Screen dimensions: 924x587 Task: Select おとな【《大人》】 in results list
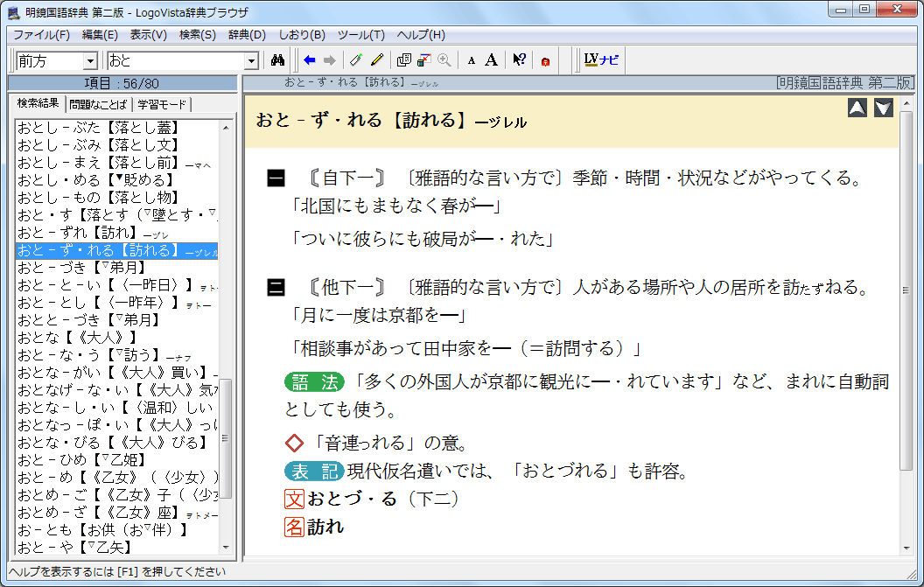point(77,337)
